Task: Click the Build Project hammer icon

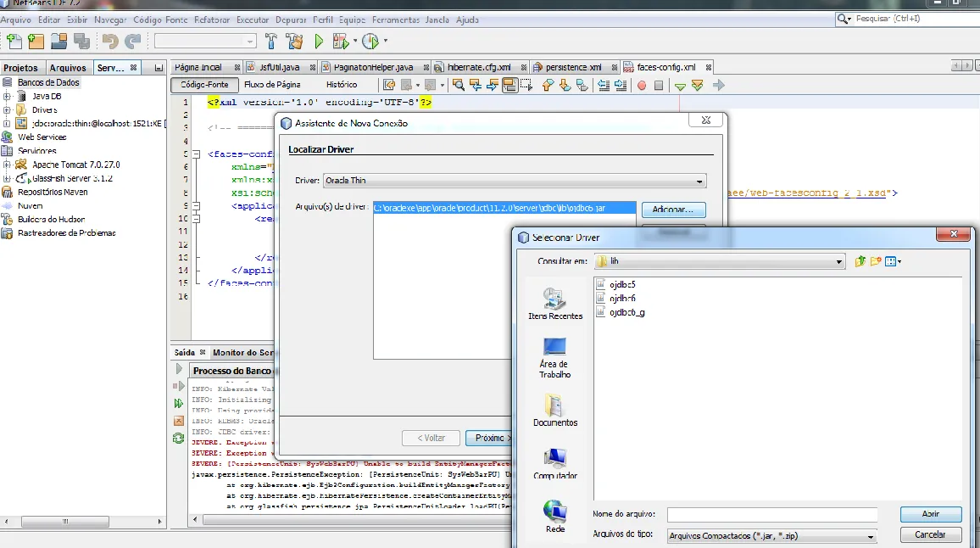Action: [271, 41]
